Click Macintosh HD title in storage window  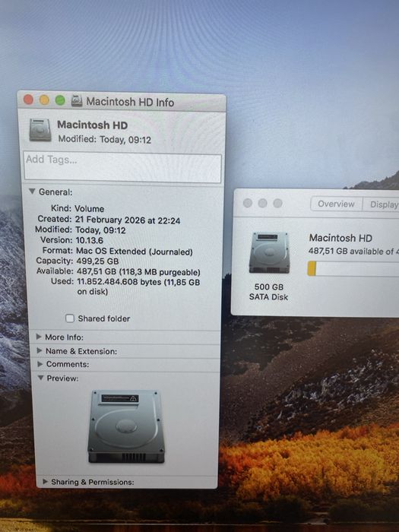tap(340, 238)
